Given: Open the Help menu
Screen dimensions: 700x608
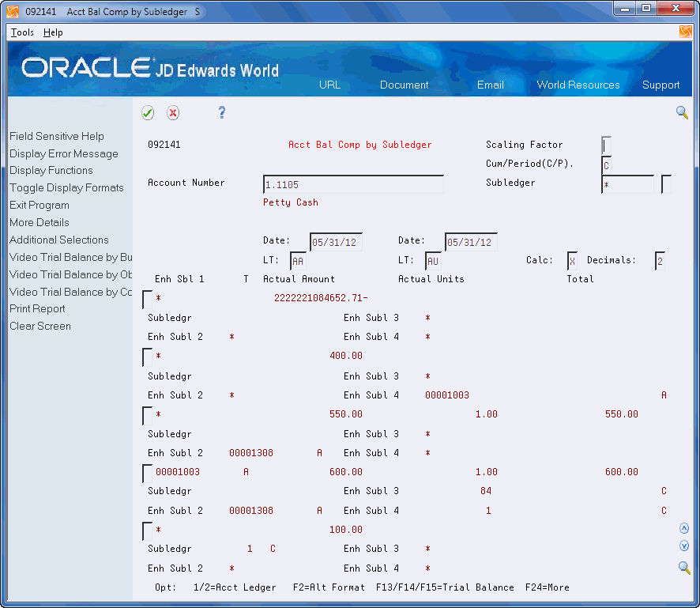Looking at the screenshot, I should click(x=53, y=32).
